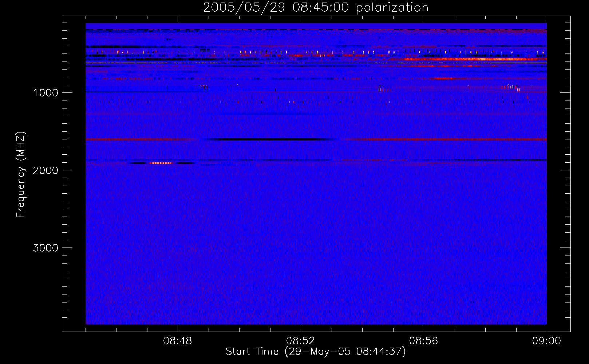The image size is (589, 364).
Task: Click the 08:48 time axis label
Action: click(177, 341)
